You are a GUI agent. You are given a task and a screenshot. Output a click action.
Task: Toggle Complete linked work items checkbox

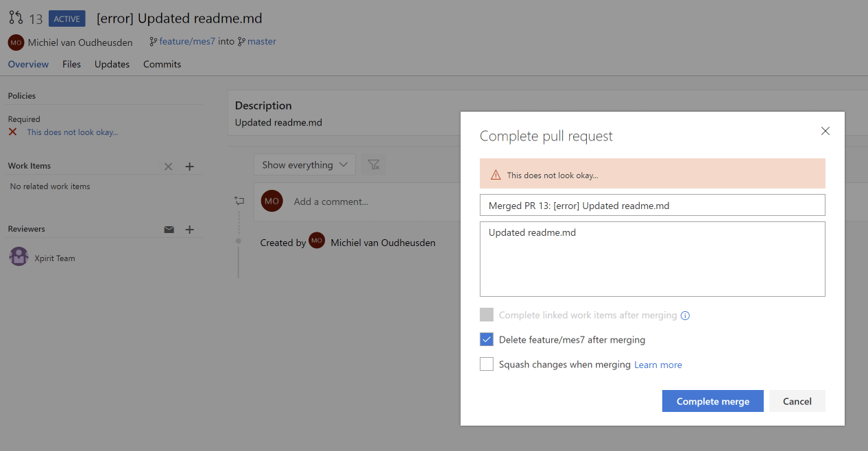click(x=487, y=315)
